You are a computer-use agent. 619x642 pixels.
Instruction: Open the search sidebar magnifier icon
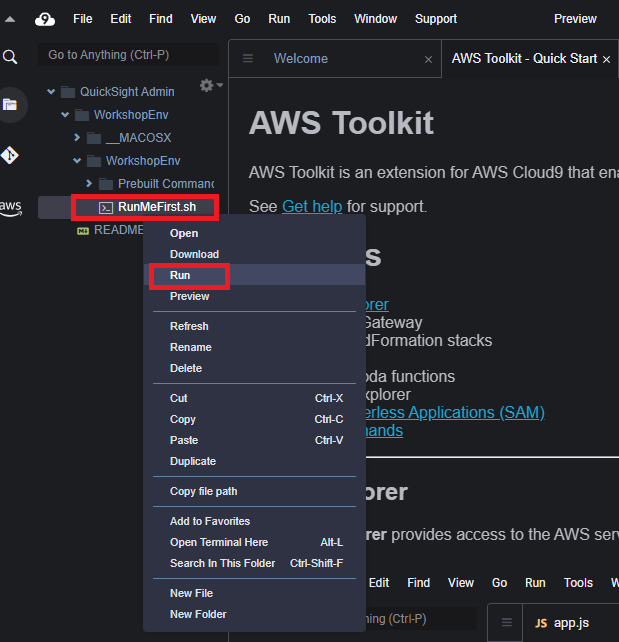pyautogui.click(x=10, y=57)
